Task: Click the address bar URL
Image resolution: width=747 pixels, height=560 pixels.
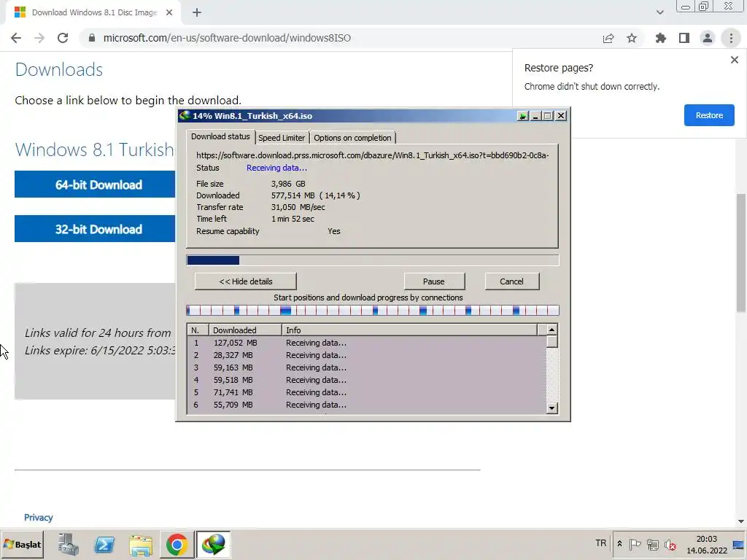Action: coord(227,38)
